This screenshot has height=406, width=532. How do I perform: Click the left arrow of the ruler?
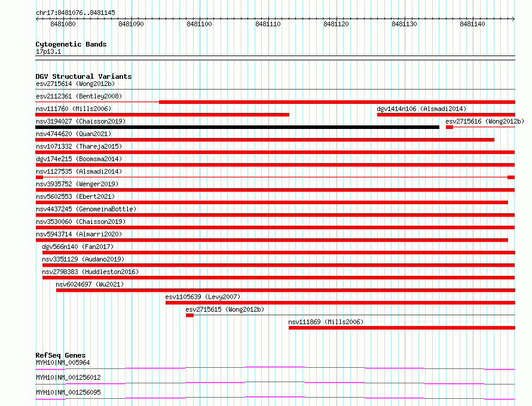(x=37, y=19)
